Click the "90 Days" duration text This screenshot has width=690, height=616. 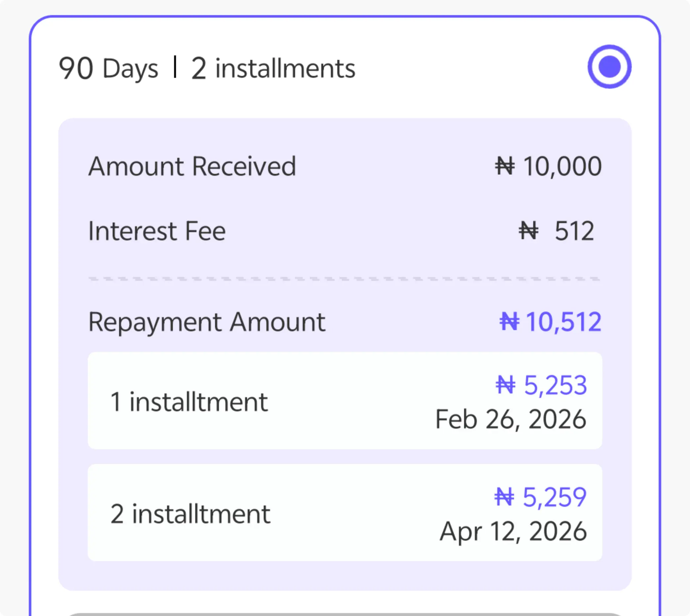[108, 69]
